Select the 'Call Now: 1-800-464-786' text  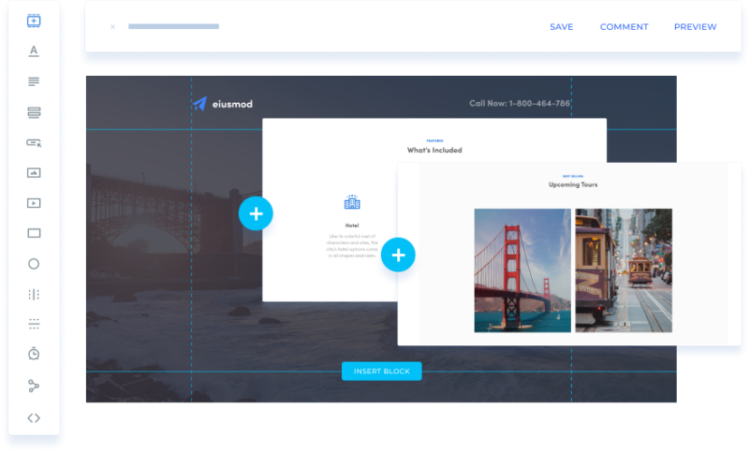519,103
